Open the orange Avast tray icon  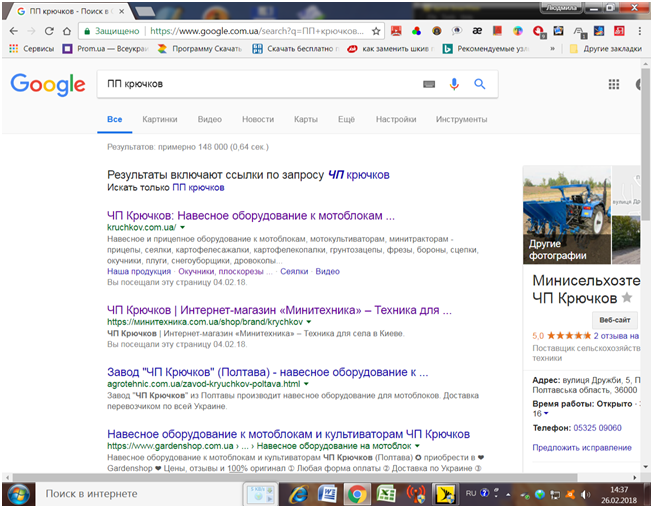570,495
